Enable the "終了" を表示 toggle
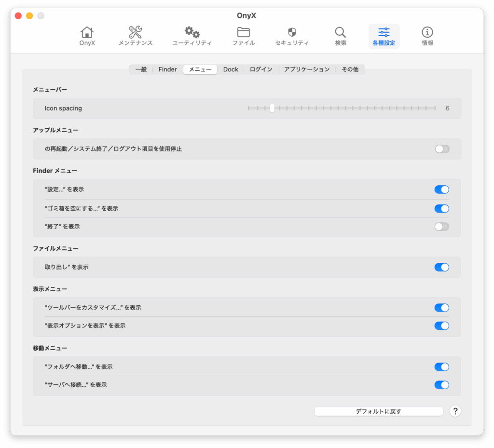The width and height of the screenshot is (494, 448). 442,227
